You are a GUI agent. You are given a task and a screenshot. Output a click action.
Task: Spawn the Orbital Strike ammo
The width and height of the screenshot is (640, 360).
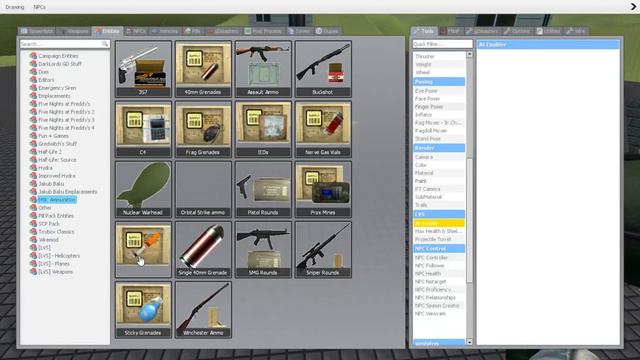[203, 189]
